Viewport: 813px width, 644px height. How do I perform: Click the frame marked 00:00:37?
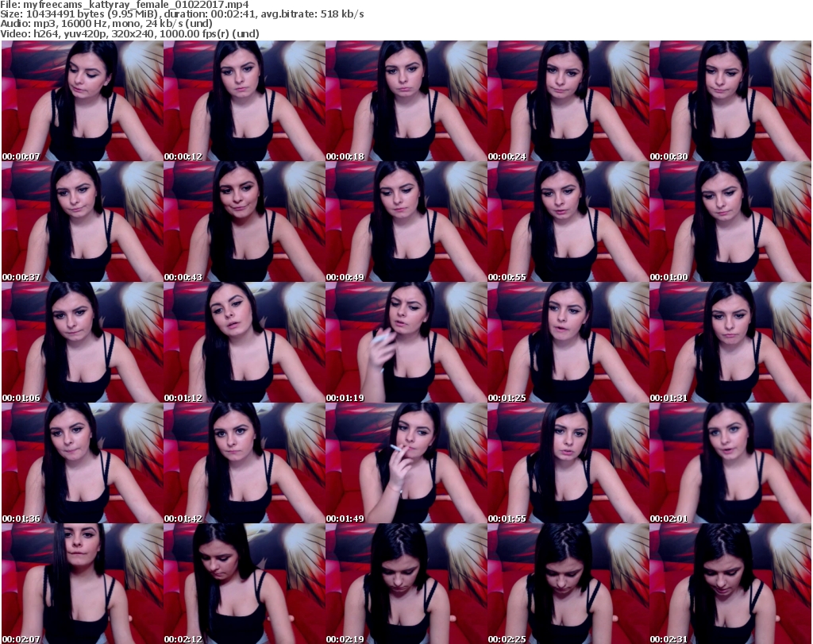coord(83,222)
